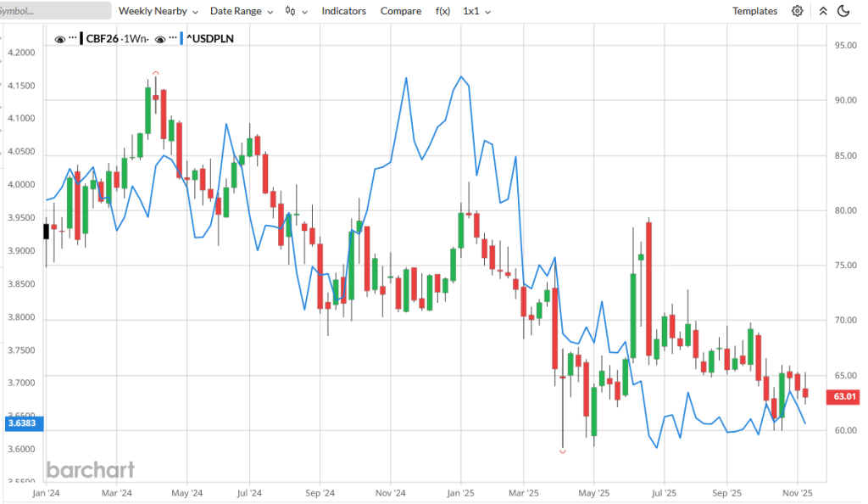This screenshot has width=868, height=504.
Task: Open chart settings gear icon
Action: (x=797, y=11)
